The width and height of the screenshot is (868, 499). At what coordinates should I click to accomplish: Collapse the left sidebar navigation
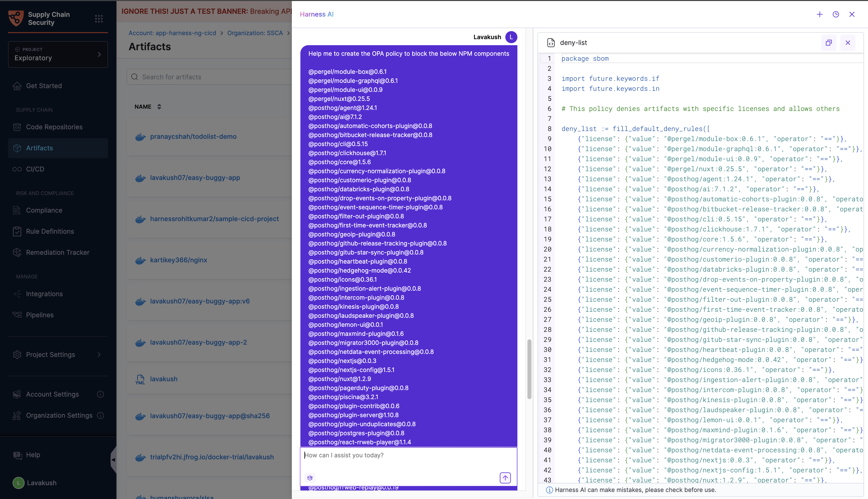[113, 460]
